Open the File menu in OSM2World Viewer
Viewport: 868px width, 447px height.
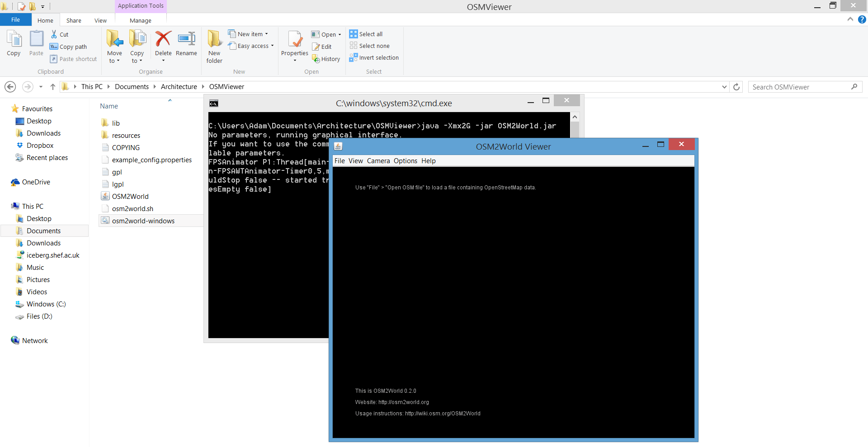pos(340,161)
